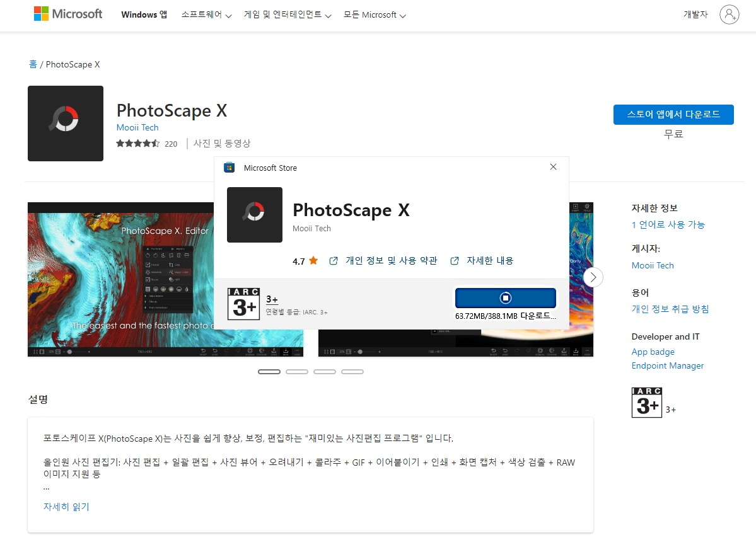Click the Microsoft logo in header
Image resolution: width=756 pixels, height=540 pixels.
pos(67,14)
